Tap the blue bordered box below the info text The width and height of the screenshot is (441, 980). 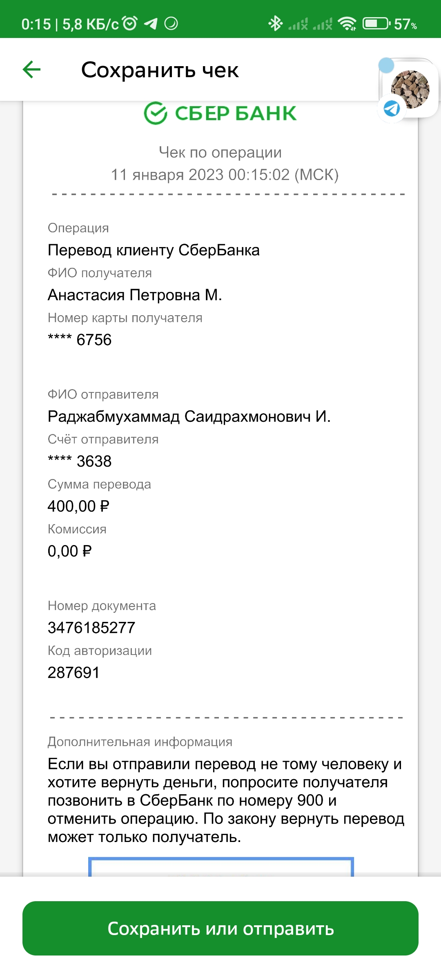[x=221, y=866]
